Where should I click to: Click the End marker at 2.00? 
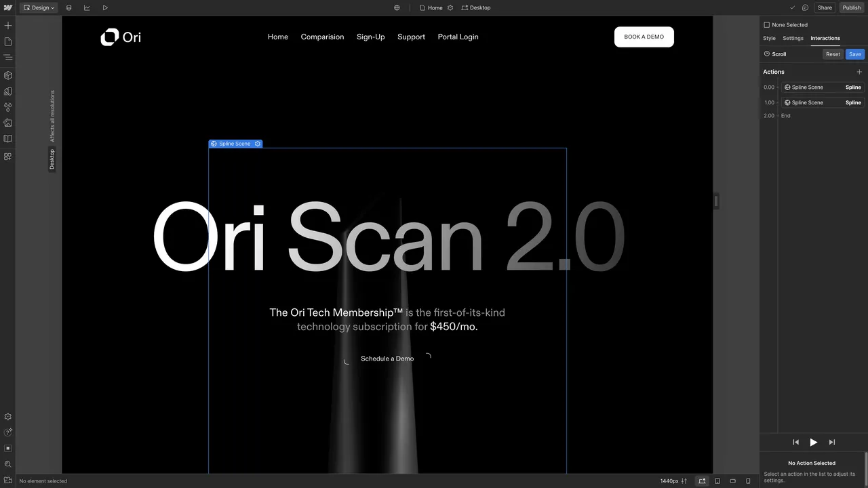(785, 116)
